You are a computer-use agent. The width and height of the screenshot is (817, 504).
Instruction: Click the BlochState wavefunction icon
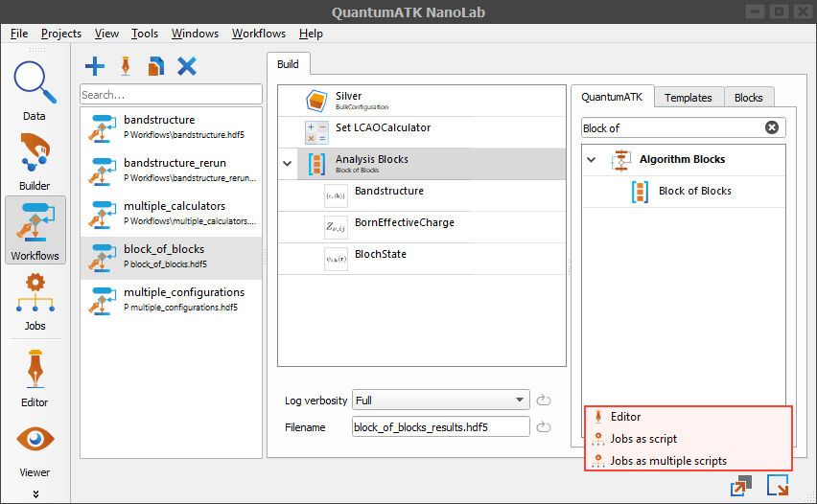[x=336, y=259]
